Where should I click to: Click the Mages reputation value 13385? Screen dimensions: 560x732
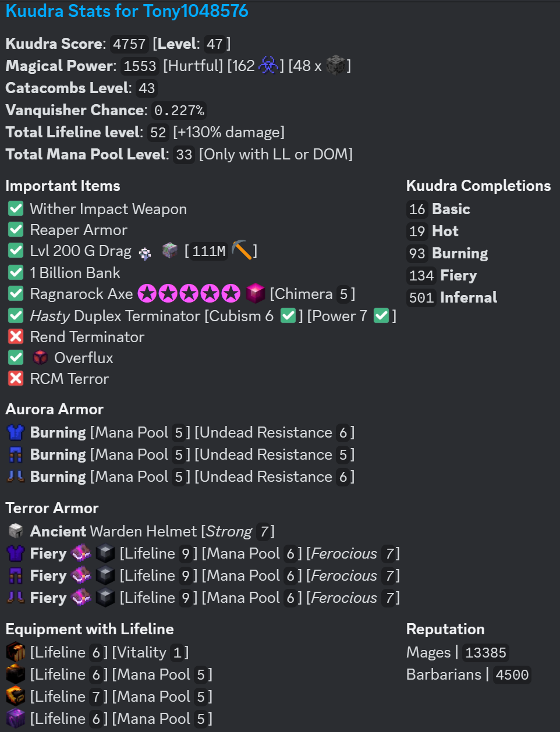click(x=485, y=652)
